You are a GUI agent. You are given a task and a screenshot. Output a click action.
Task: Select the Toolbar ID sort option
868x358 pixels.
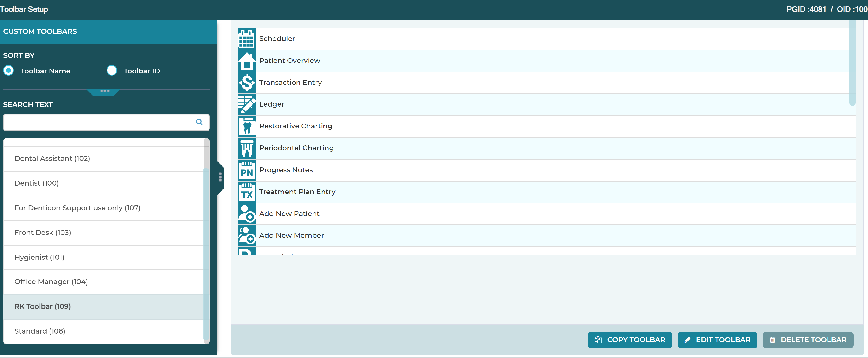click(111, 71)
